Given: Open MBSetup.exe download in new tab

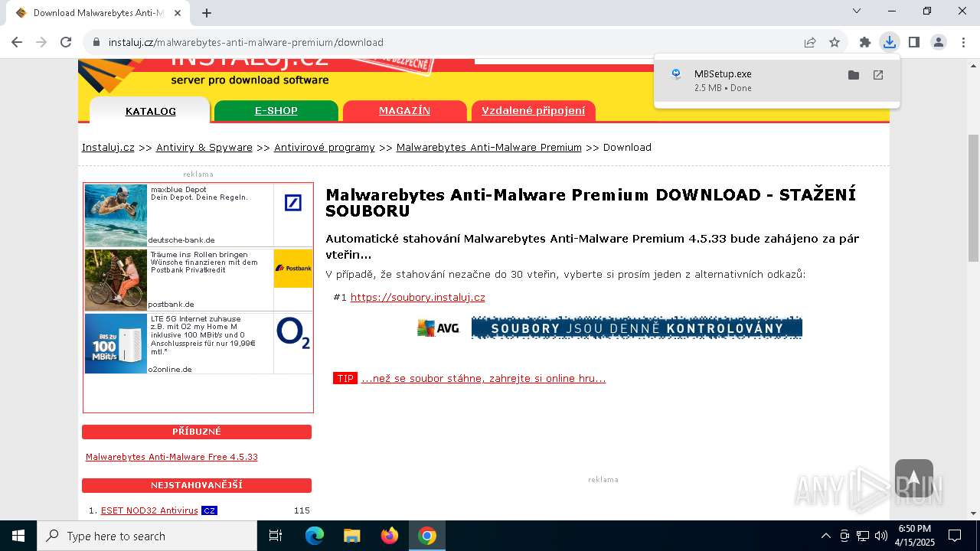Looking at the screenshot, I should pos(878,75).
